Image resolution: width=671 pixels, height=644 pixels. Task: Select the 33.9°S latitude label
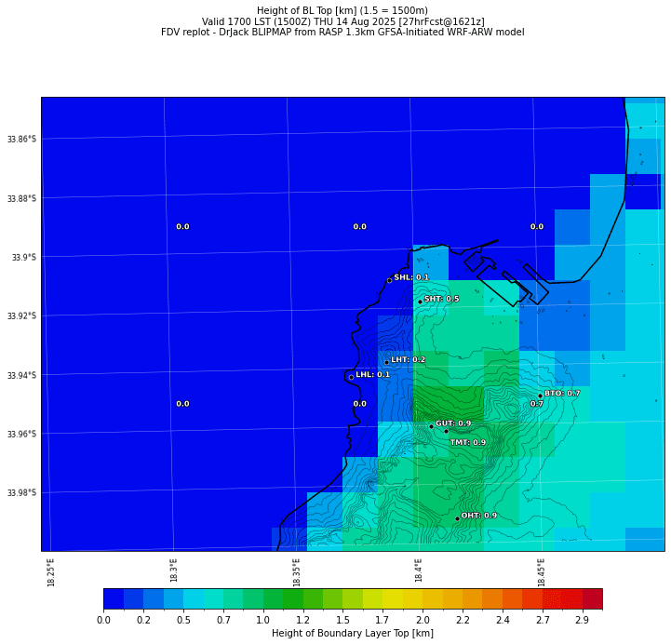click(24, 257)
